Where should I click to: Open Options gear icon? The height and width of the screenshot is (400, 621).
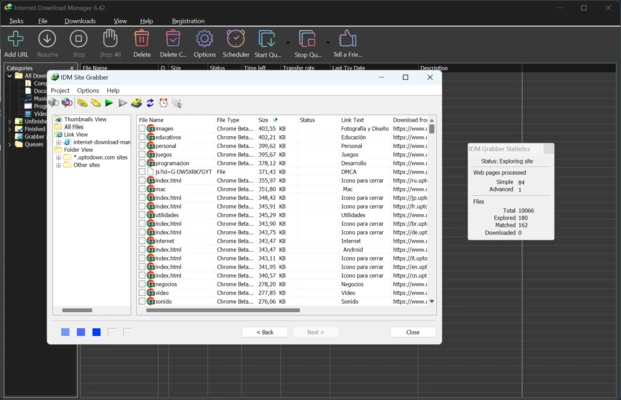(204, 39)
